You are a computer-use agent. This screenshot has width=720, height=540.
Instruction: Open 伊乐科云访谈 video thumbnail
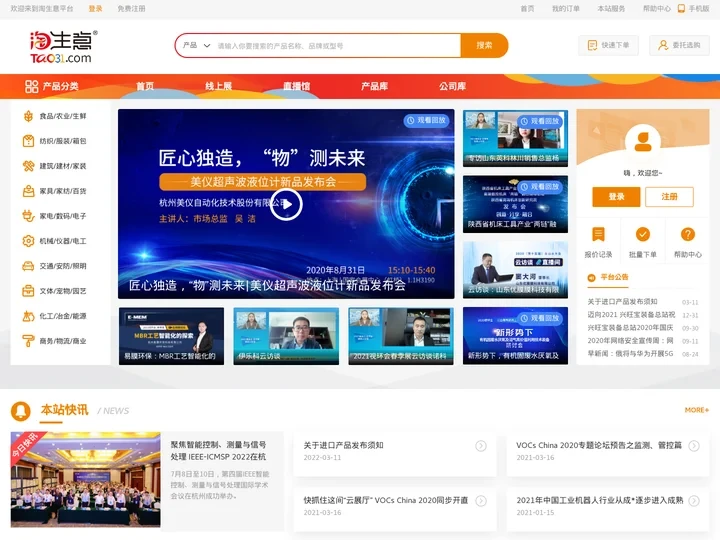tap(286, 336)
